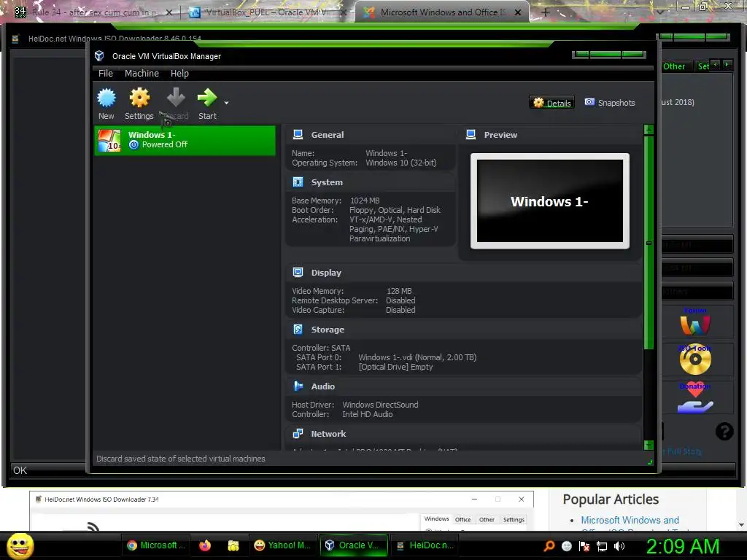The height and width of the screenshot is (560, 747).
Task: Open the Machine menu
Action: [x=142, y=74]
